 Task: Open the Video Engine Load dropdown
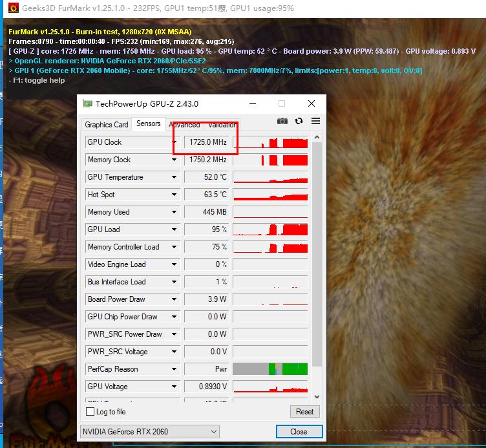174,264
